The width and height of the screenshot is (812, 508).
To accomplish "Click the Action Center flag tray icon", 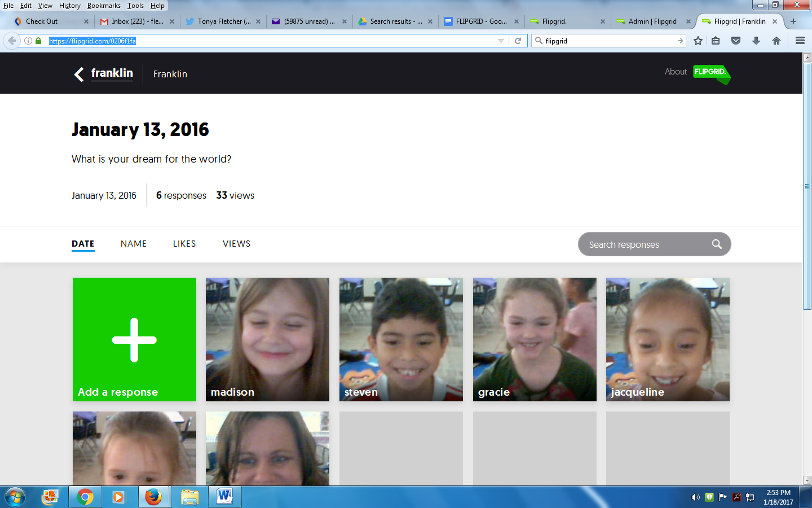I will [x=723, y=497].
